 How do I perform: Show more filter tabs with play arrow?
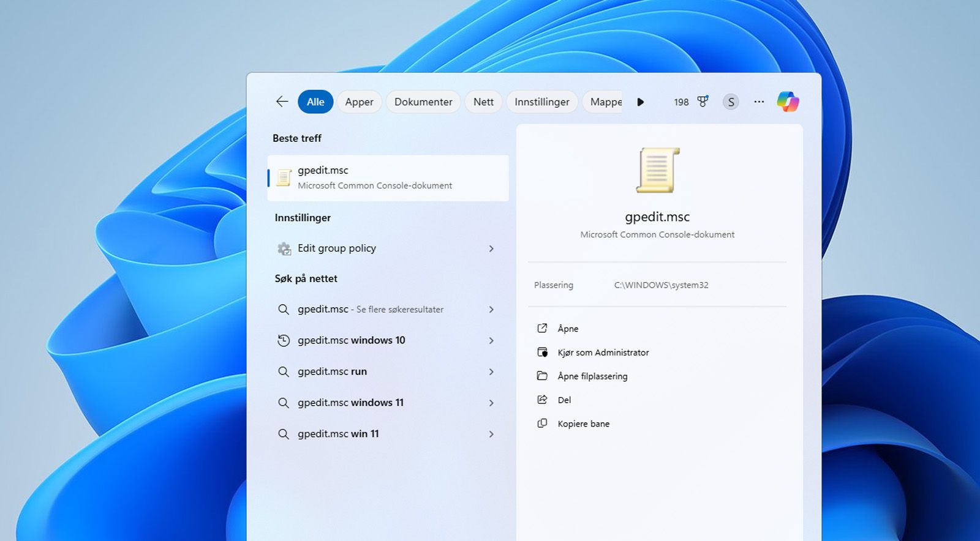640,102
